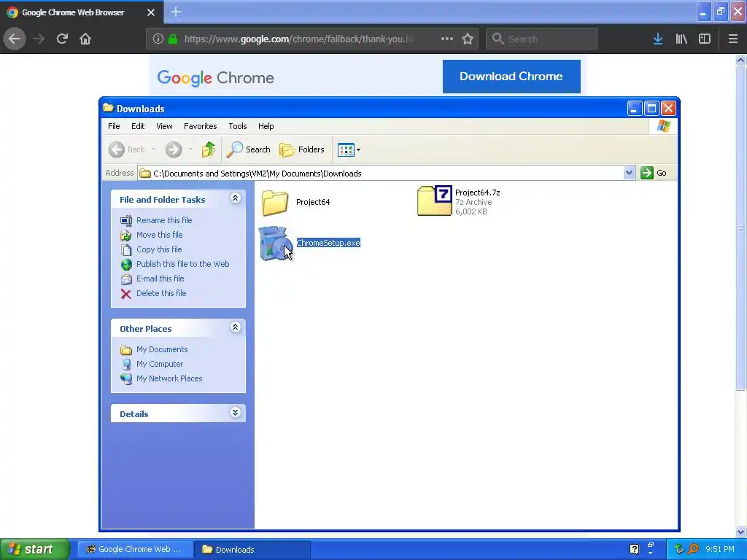The height and width of the screenshot is (560, 747).
Task: Collapse the Other Places panel
Action: (236, 327)
